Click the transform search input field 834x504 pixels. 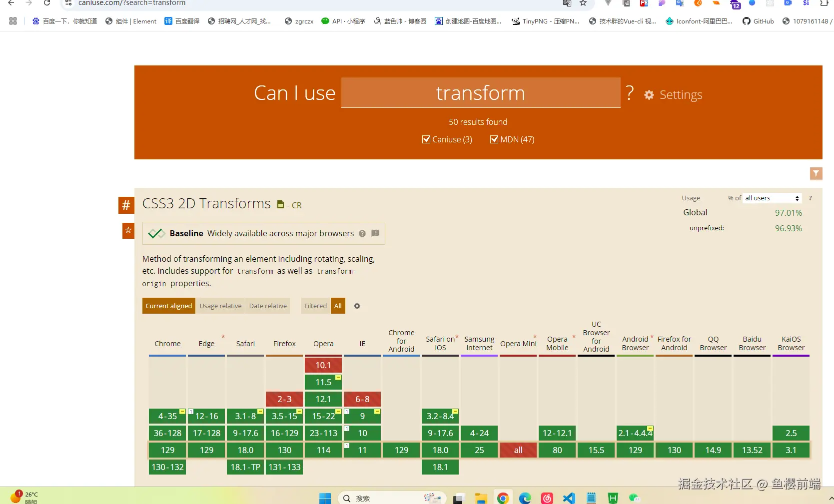(x=481, y=93)
